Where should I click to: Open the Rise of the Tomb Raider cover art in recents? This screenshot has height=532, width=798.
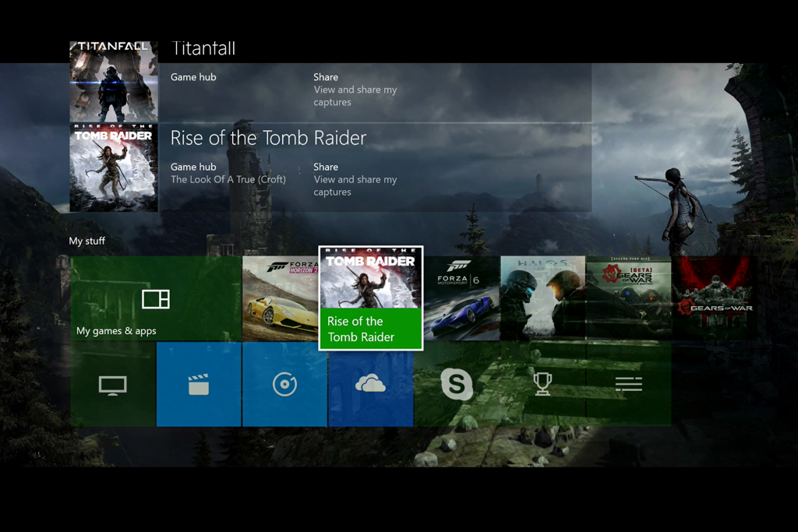114,167
